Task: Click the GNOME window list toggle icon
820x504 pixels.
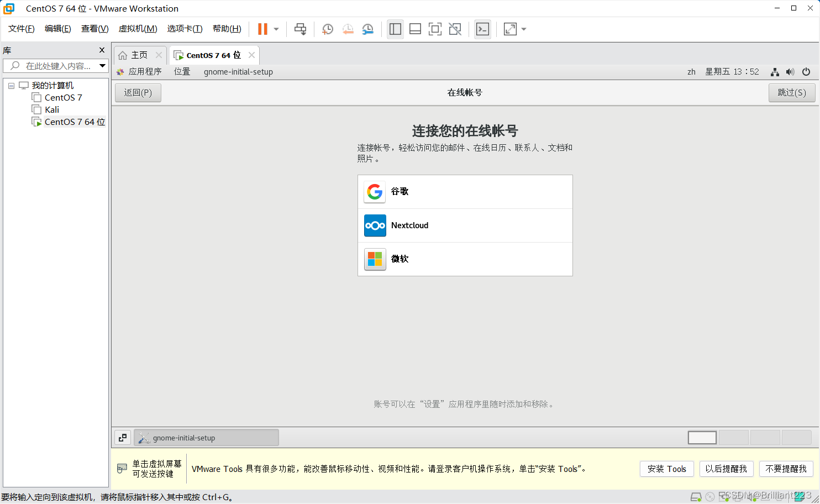Action: (123, 438)
